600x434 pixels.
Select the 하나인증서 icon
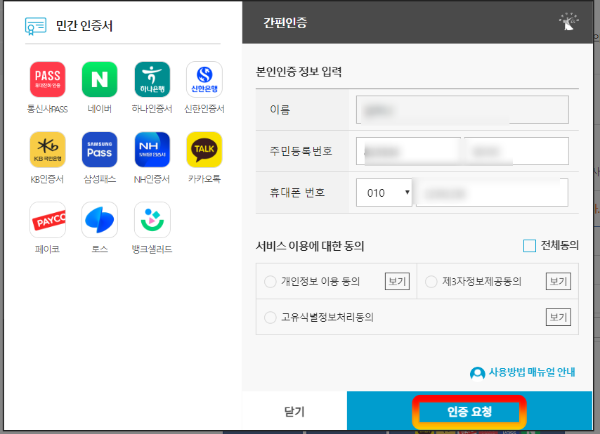point(152,79)
